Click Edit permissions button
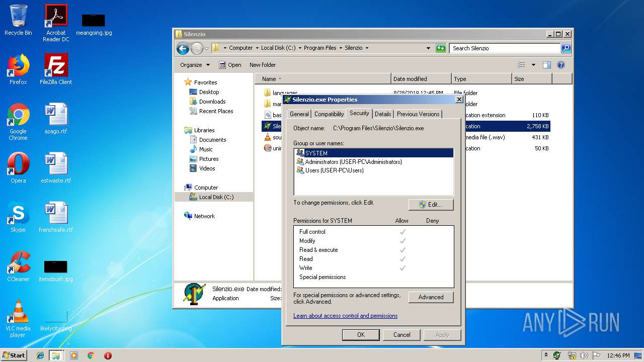Screen dimensions: 644x362 point(431,205)
